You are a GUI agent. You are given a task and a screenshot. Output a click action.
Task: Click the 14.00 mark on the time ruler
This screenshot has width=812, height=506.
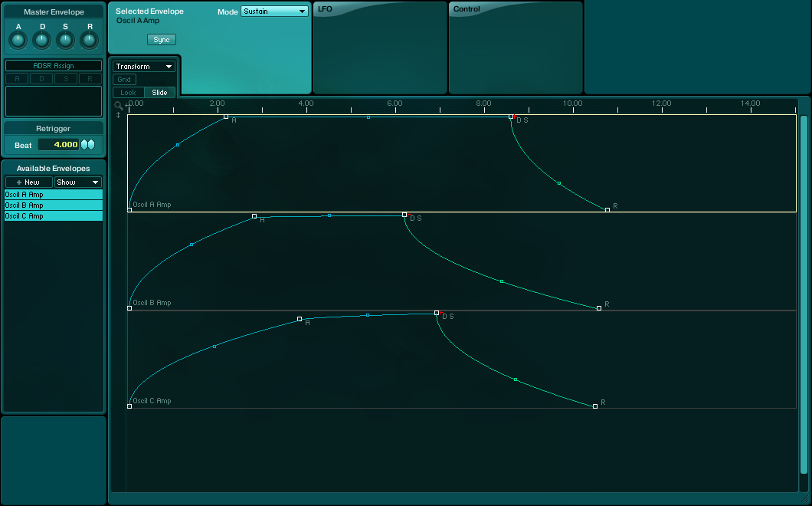click(x=751, y=103)
